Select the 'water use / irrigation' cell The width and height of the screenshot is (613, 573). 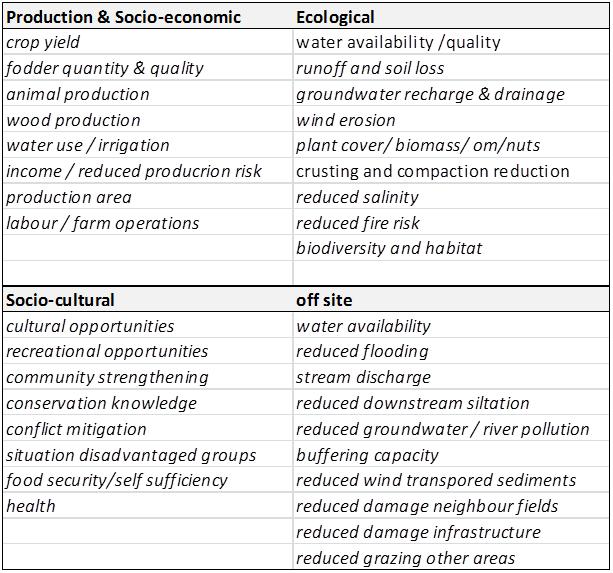[88, 146]
